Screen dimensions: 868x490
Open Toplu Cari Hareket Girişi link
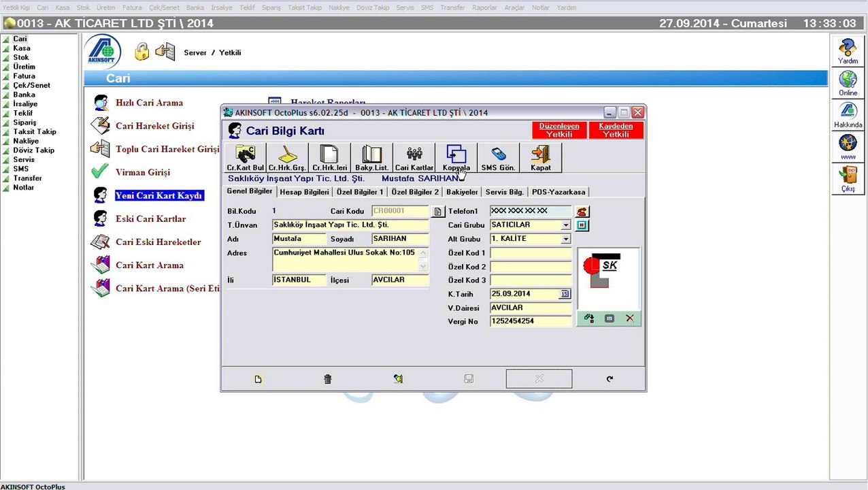[x=167, y=149]
